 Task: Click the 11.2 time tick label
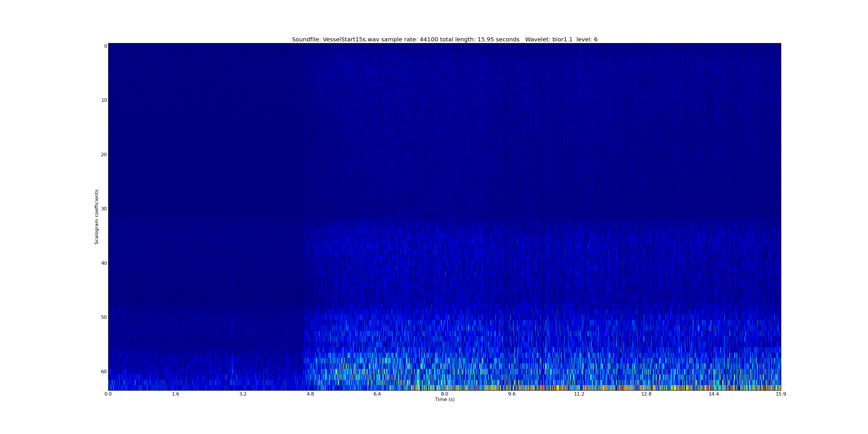pos(579,394)
